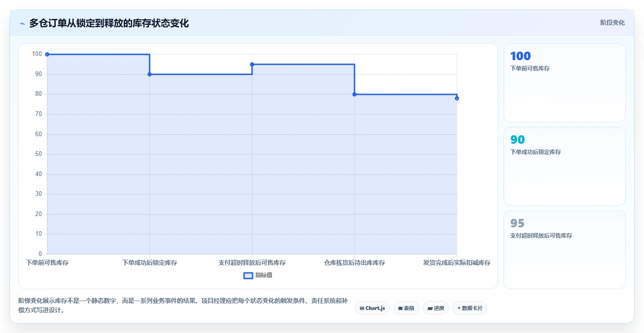Open the 下单前可售库存 card showing 100
Viewport: 644px width, 333px height.
[564, 83]
